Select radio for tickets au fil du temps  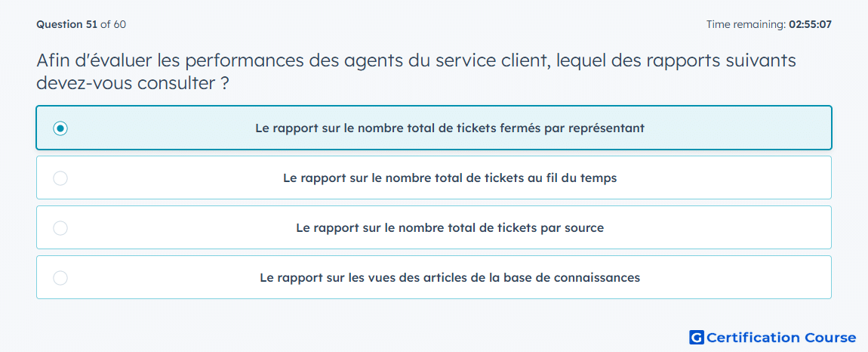60,178
